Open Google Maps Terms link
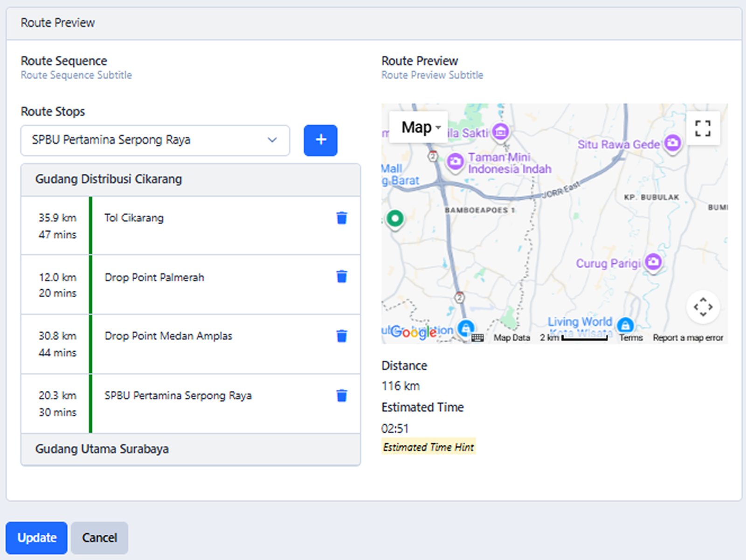746x560 pixels. click(631, 338)
